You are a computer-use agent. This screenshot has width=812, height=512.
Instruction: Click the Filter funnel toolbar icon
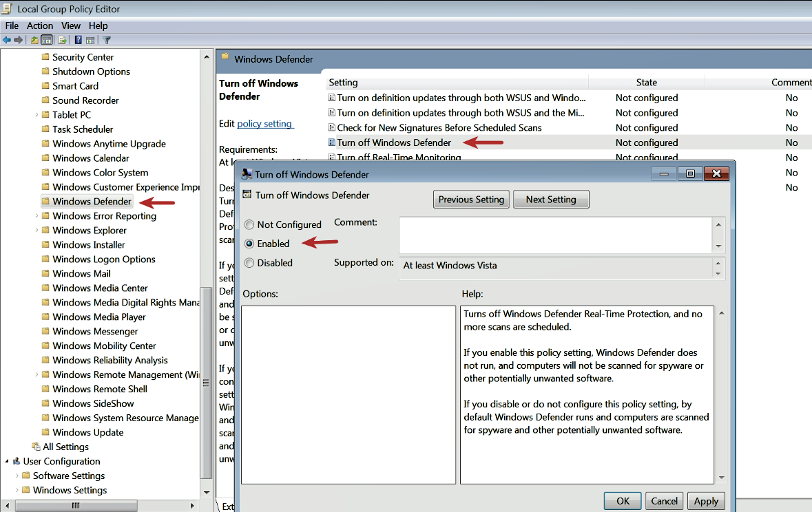point(107,40)
